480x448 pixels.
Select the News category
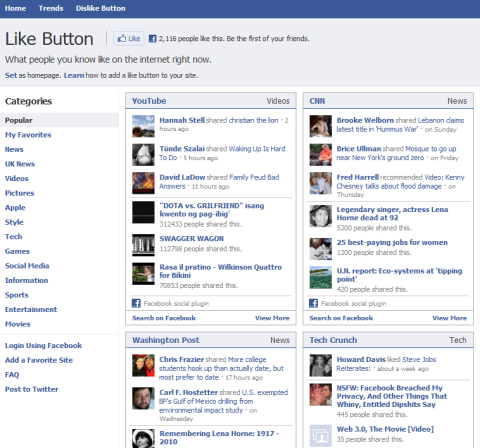coord(14,149)
